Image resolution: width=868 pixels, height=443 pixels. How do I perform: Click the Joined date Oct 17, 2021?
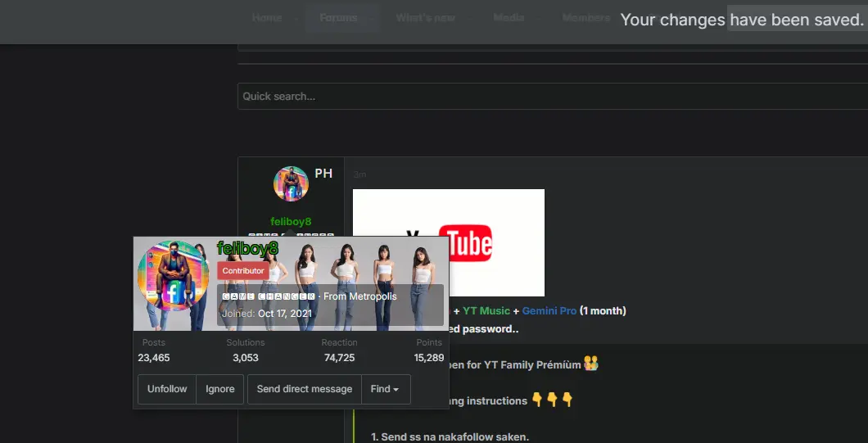[284, 314]
